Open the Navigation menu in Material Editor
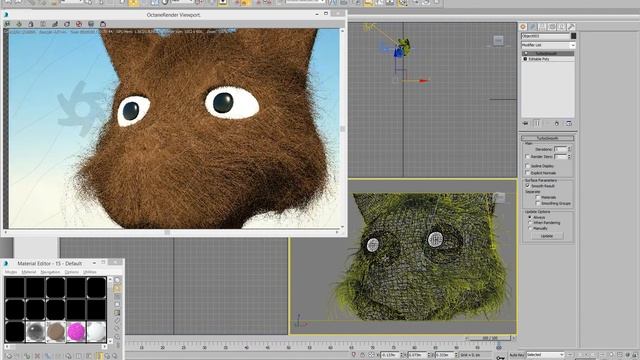The image size is (640, 360). click(50, 272)
